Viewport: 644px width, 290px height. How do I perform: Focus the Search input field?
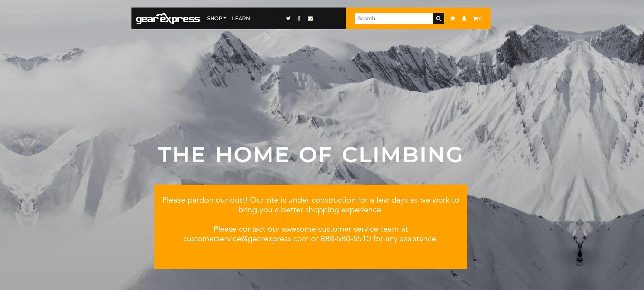[x=393, y=18]
